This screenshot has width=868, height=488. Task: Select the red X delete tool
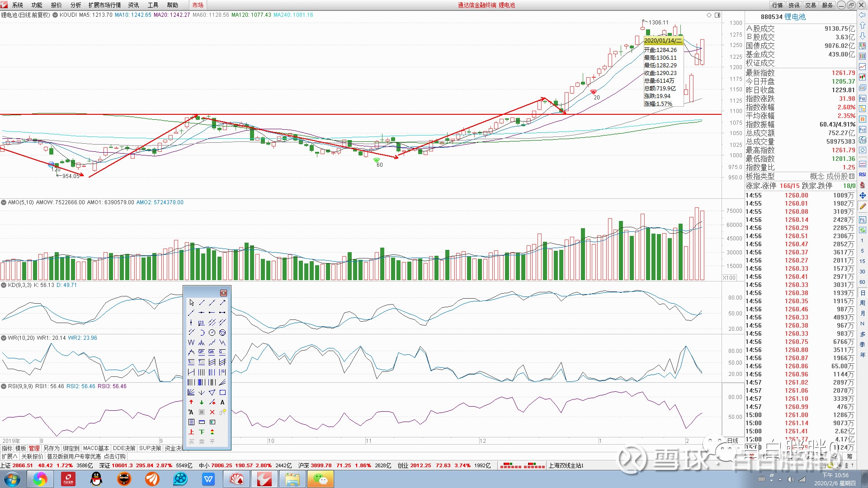[212, 412]
